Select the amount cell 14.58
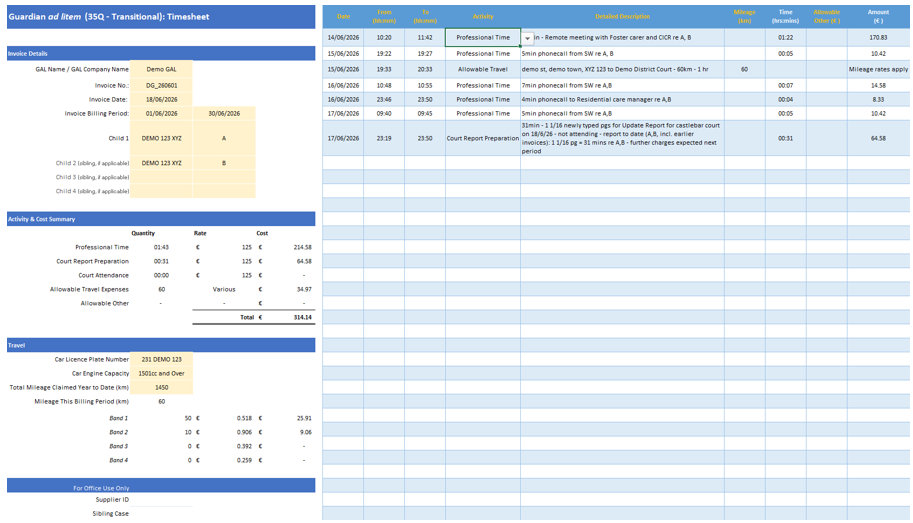 click(878, 85)
